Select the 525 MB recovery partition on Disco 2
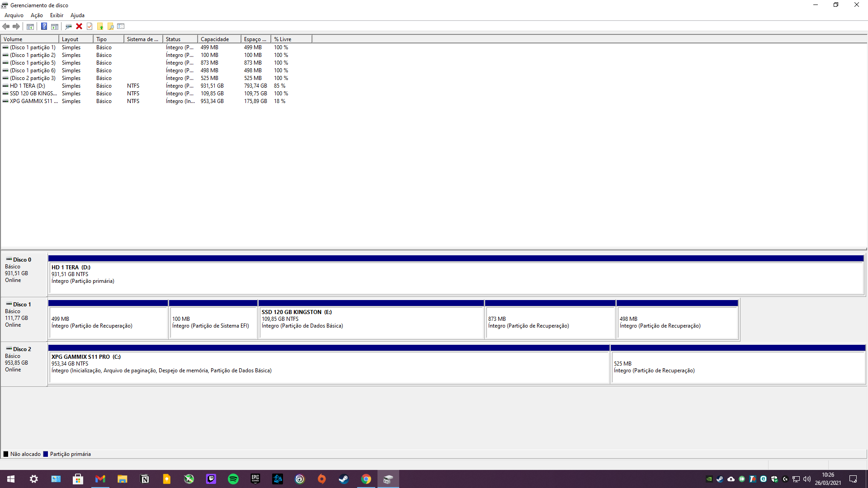868x488 pixels. coord(738,364)
